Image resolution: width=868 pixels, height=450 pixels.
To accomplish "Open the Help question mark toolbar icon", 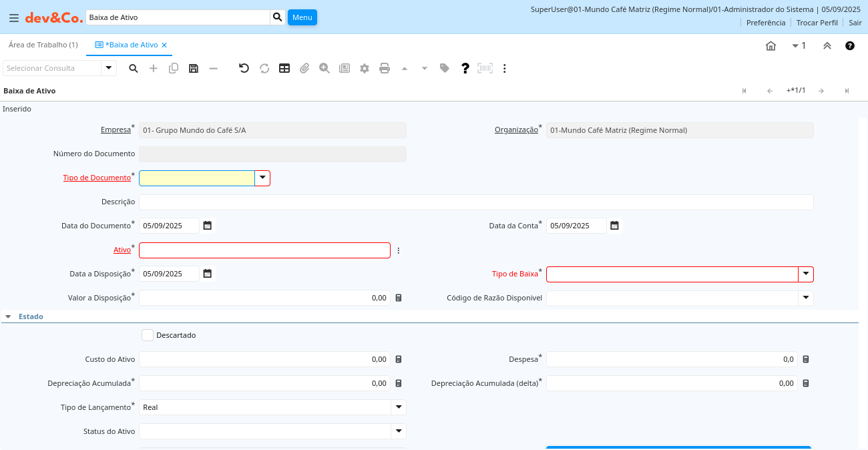I will [465, 68].
